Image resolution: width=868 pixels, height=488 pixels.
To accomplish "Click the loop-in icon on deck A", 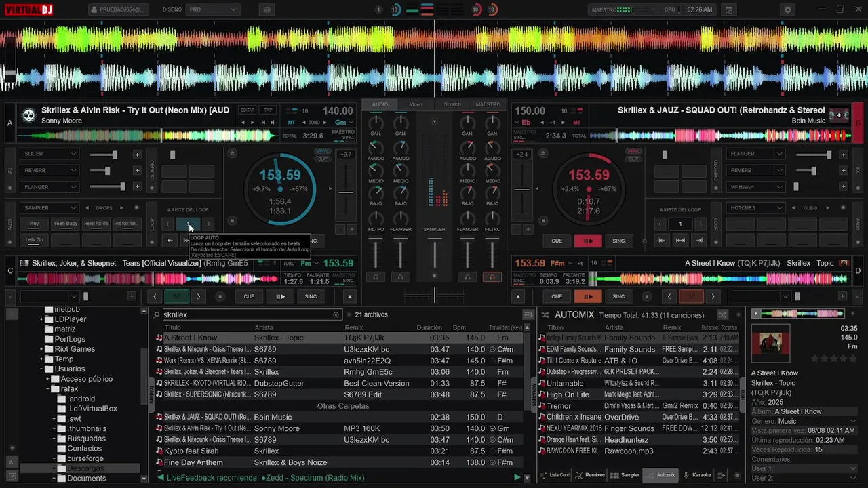I will pyautogui.click(x=170, y=240).
